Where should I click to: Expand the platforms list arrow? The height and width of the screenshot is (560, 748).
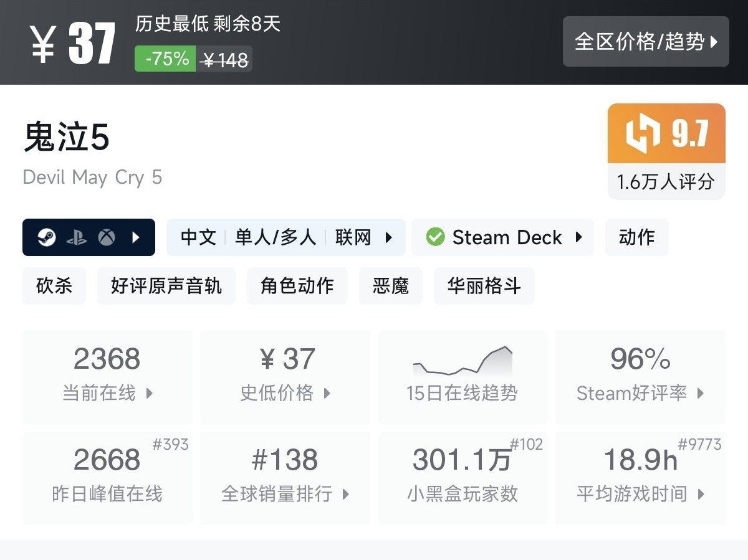[136, 237]
